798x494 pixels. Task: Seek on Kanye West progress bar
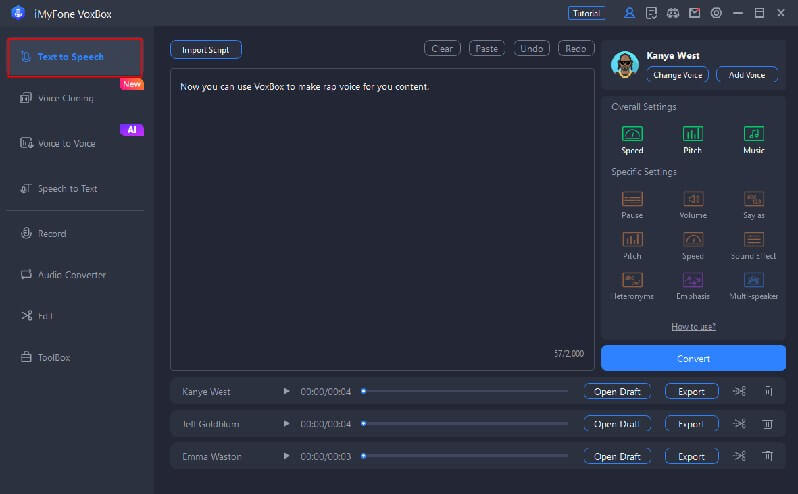[x=465, y=391]
